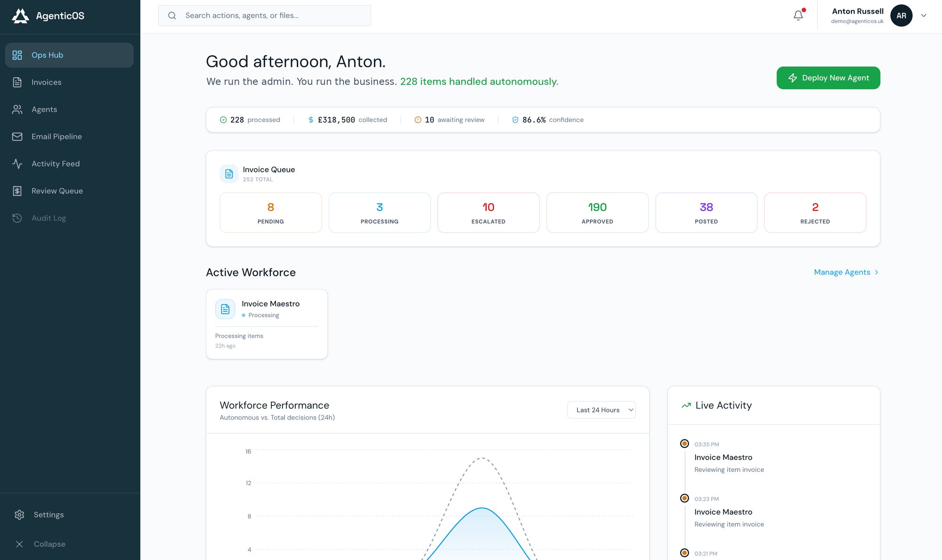Click the Invoice Queue 252 TOTAL label
Screen dimensions: 942x560
point(258,179)
